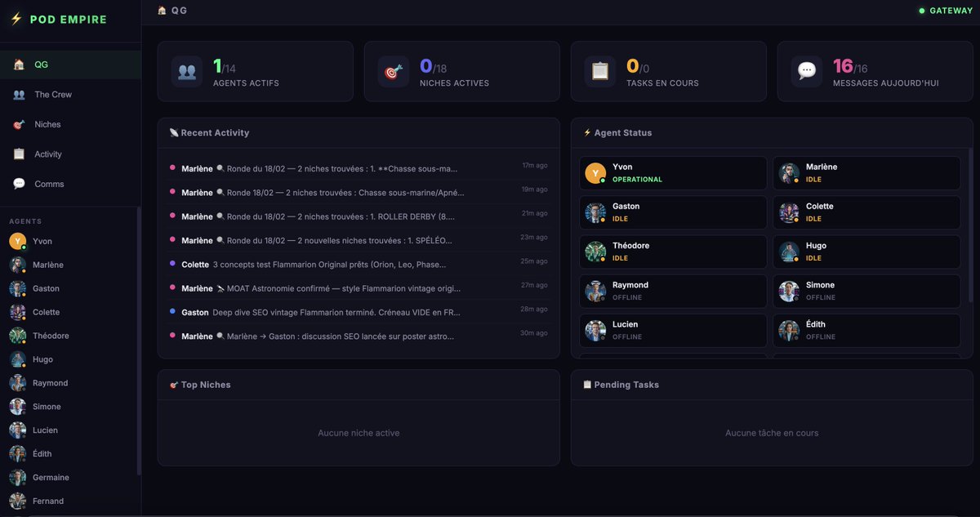Select Édith in the sidebar agents list

pos(70,454)
